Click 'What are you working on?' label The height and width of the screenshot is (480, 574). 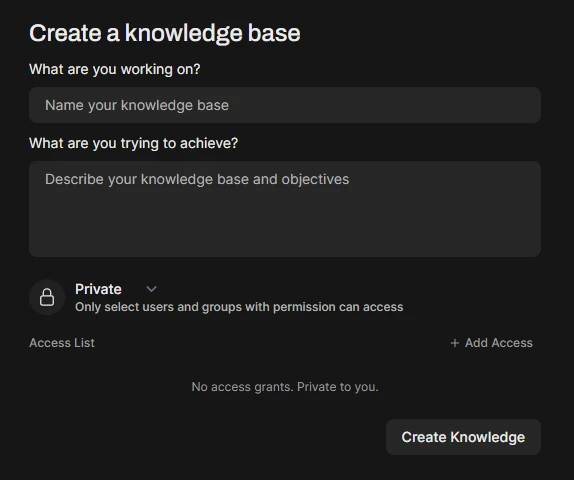pos(115,69)
